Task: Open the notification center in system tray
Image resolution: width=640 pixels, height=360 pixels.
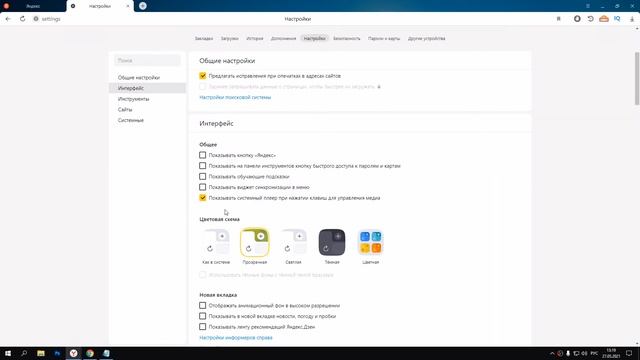Action: (629, 353)
